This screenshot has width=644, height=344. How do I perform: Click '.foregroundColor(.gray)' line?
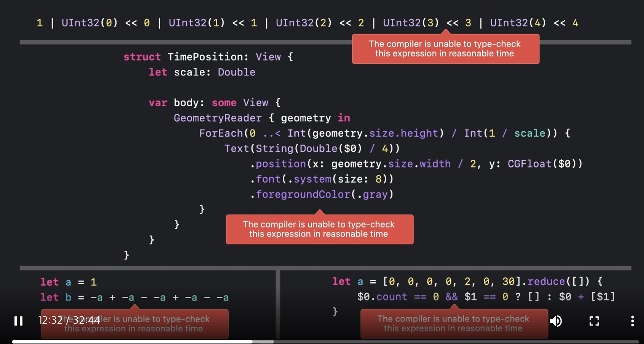322,195
